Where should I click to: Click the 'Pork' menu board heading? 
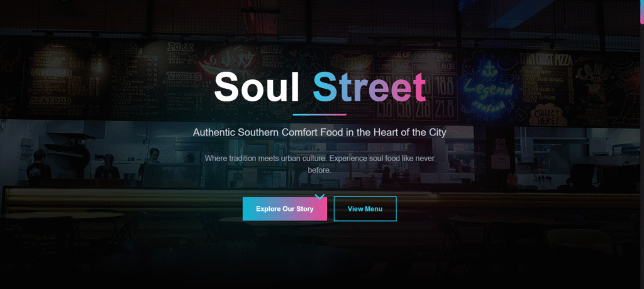pos(180,47)
